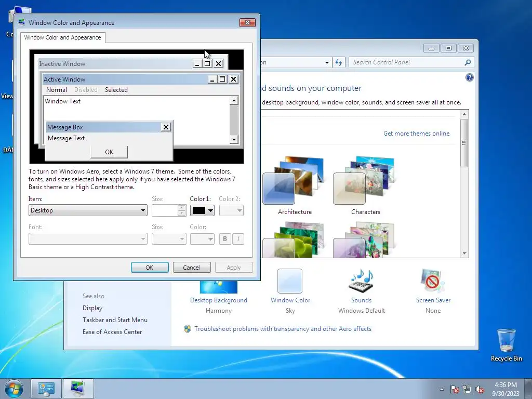Click the preview window scroll up arrow
532x399 pixels.
[234, 100]
